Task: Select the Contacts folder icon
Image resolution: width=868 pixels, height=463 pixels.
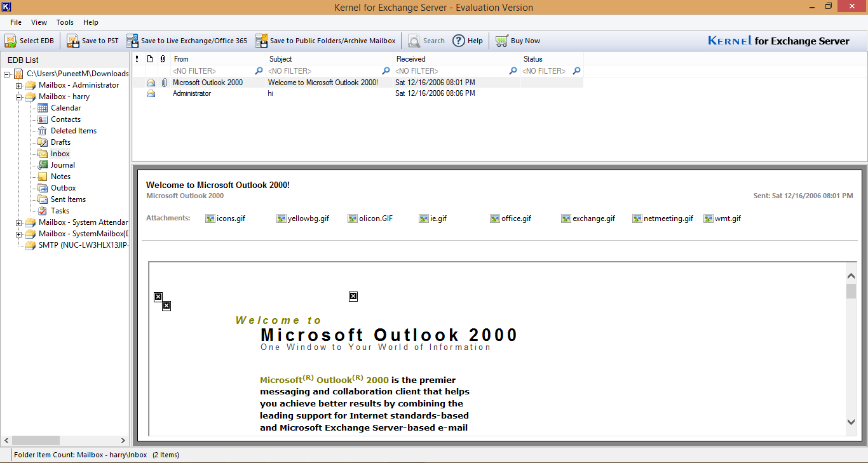Action: click(x=43, y=119)
